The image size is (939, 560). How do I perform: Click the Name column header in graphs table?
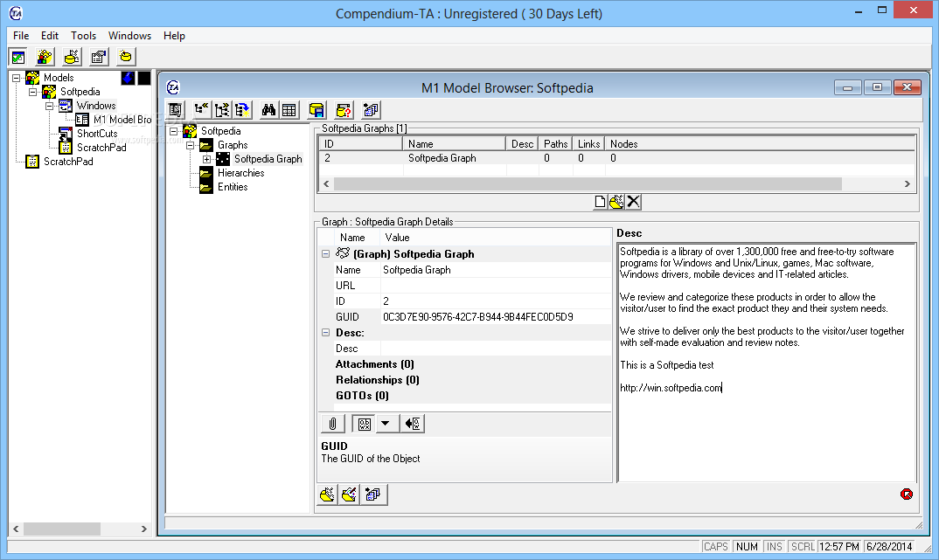pos(454,143)
